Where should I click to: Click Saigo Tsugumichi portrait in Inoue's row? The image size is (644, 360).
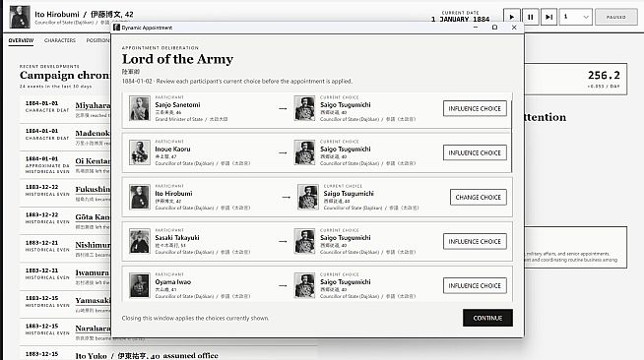[304, 152]
